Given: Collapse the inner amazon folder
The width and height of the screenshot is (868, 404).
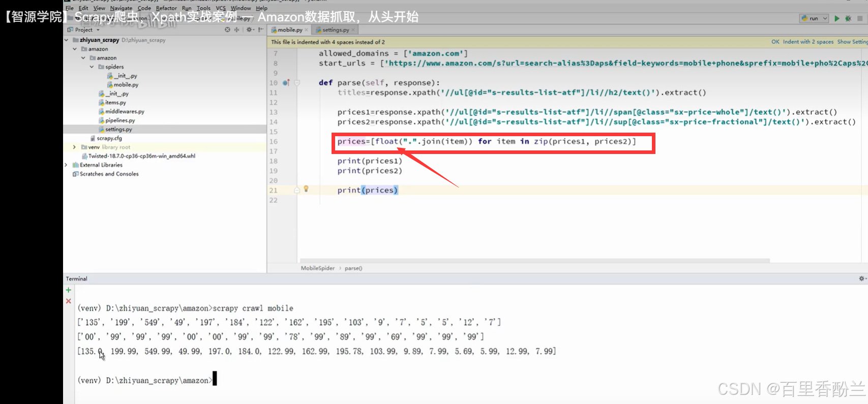Looking at the screenshot, I should click(83, 58).
